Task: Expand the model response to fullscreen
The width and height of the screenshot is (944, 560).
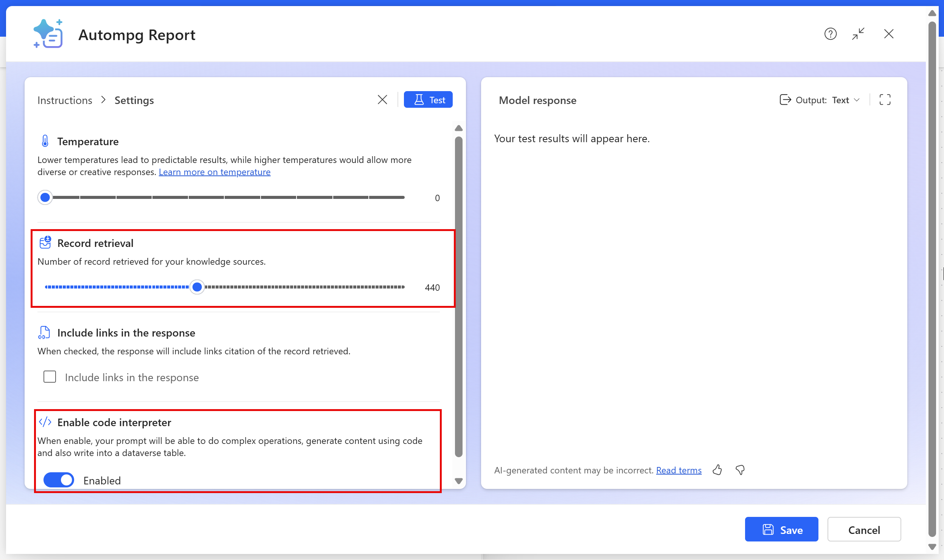Action: click(x=885, y=100)
